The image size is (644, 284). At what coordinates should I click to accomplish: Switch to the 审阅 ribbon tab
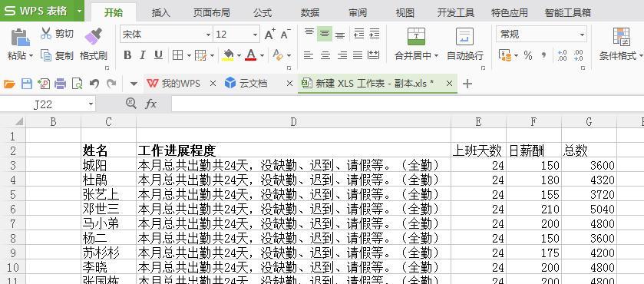click(358, 13)
